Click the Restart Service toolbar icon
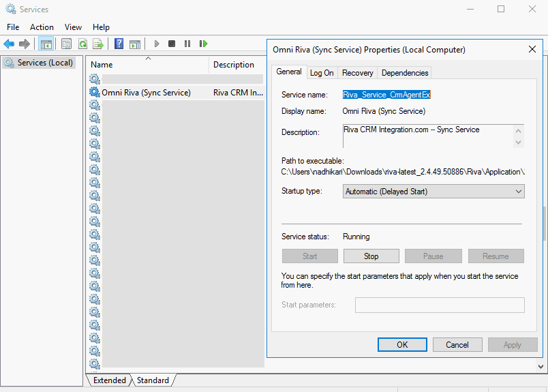Viewport: 548px width, 392px height. click(203, 44)
